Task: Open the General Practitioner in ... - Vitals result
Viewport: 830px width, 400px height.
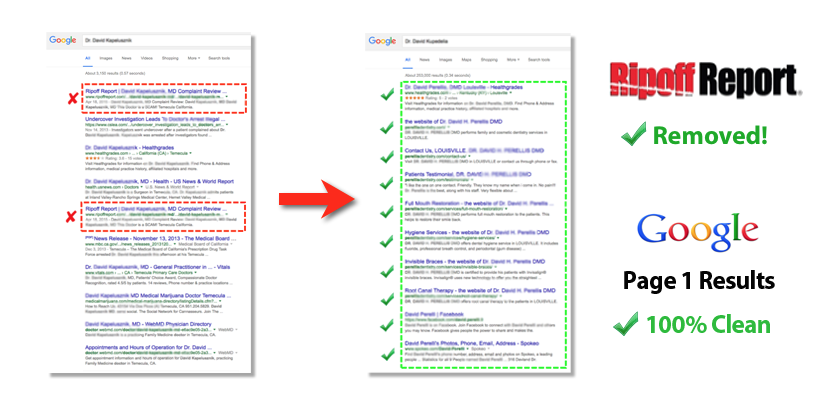Action: [x=157, y=267]
